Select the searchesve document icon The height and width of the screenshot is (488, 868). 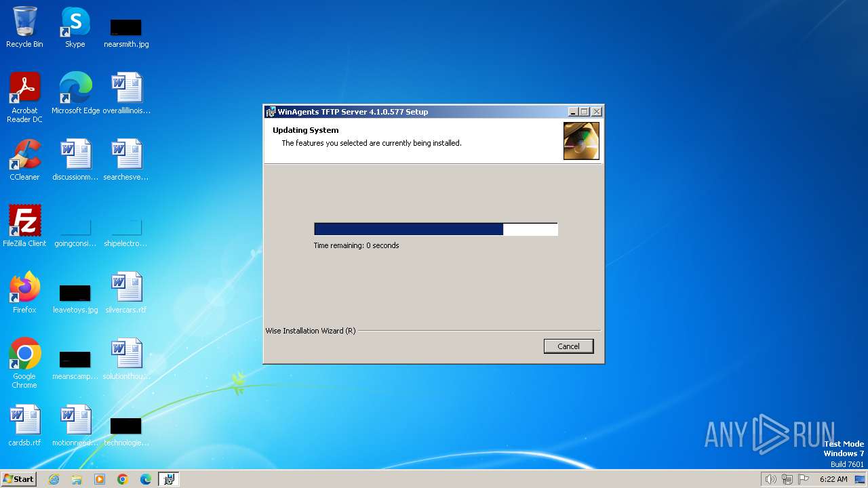126,160
